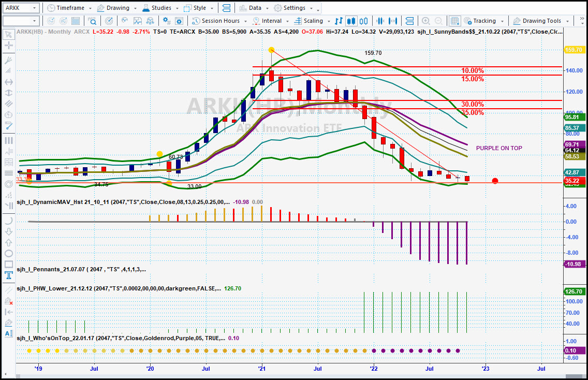The height and width of the screenshot is (380, 588).
Task: Click the yellow 159.70 price label
Action: (574, 50)
